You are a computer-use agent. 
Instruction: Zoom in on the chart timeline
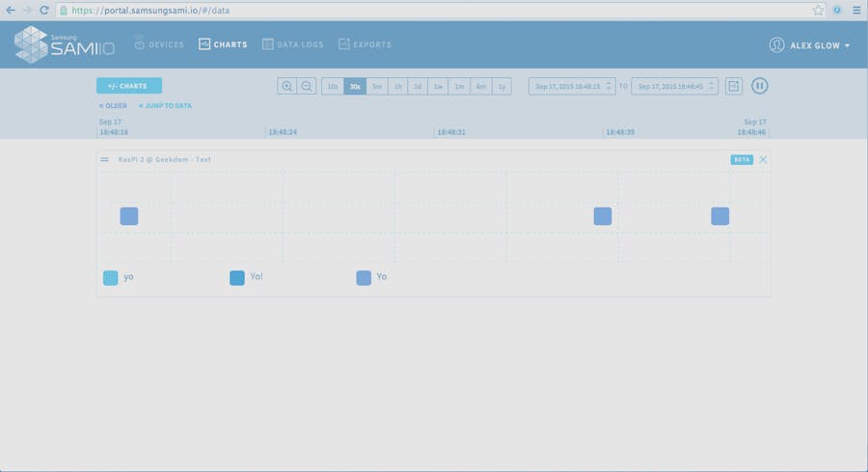pos(286,86)
